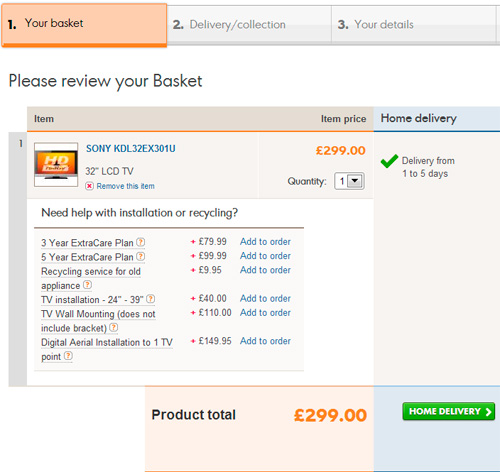
Task: Click the green HOME DELIVERY button
Action: pos(448,411)
